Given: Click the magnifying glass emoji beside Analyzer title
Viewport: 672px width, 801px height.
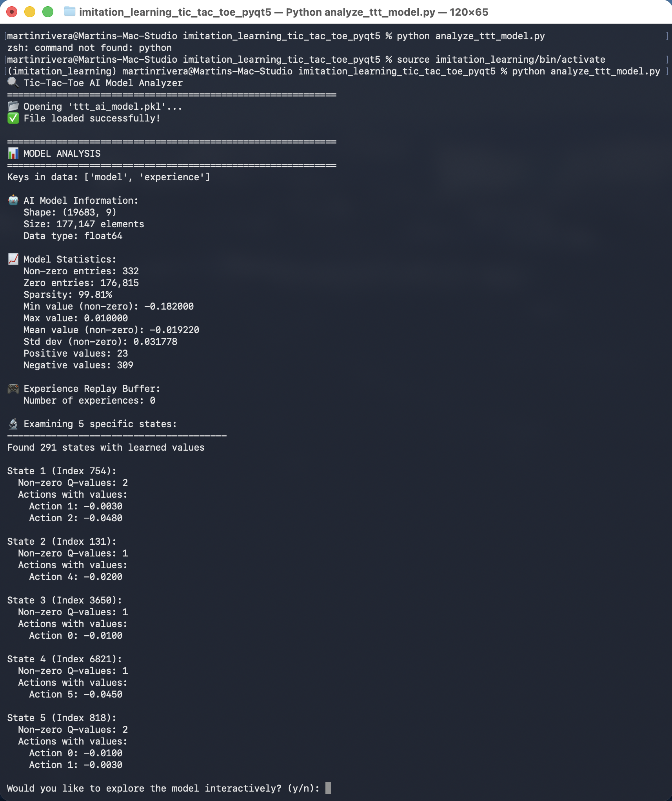Looking at the screenshot, I should pyautogui.click(x=13, y=83).
